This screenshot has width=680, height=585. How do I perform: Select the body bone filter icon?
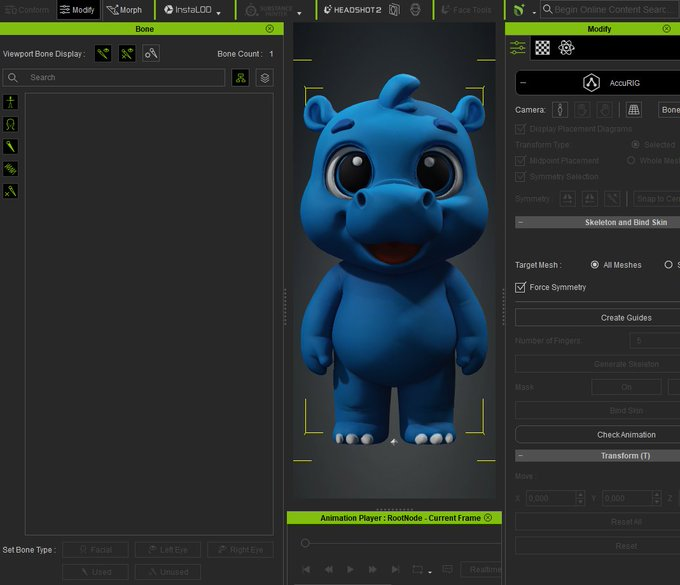(x=10, y=102)
